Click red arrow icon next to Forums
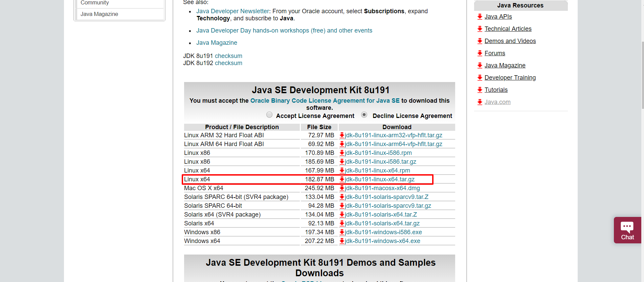This screenshot has width=644, height=282. pyautogui.click(x=480, y=53)
